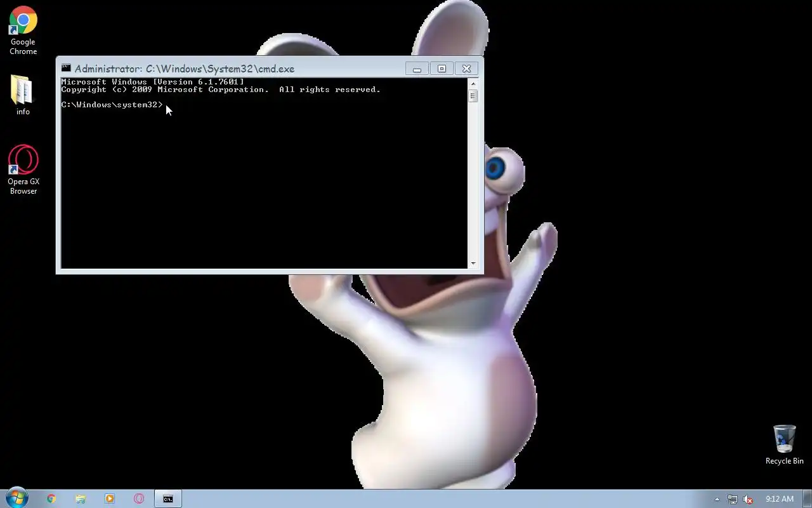Image resolution: width=812 pixels, height=508 pixels.
Task: Click the 9:12 AM clock
Action: click(x=779, y=499)
